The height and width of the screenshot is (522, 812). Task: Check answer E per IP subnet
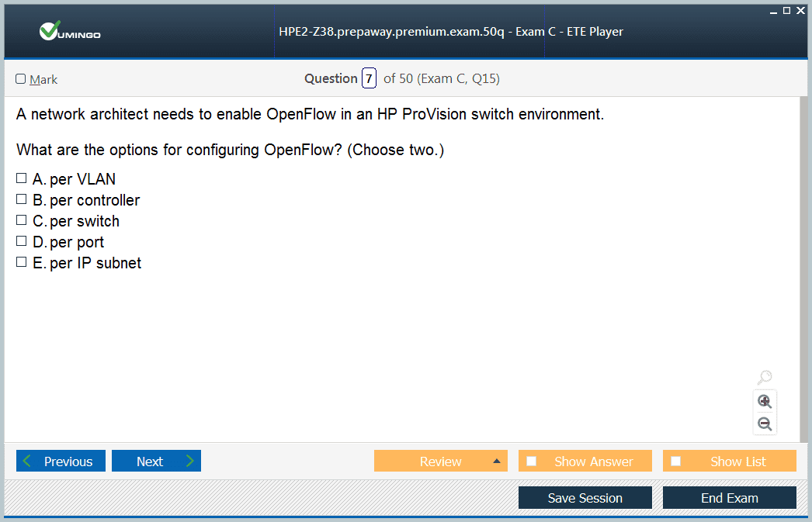(x=21, y=262)
